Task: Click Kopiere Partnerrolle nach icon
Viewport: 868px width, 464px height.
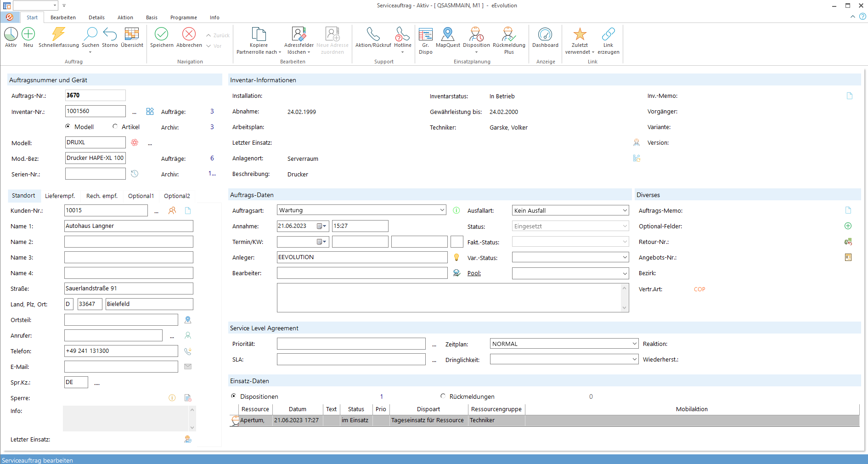Action: (259, 34)
